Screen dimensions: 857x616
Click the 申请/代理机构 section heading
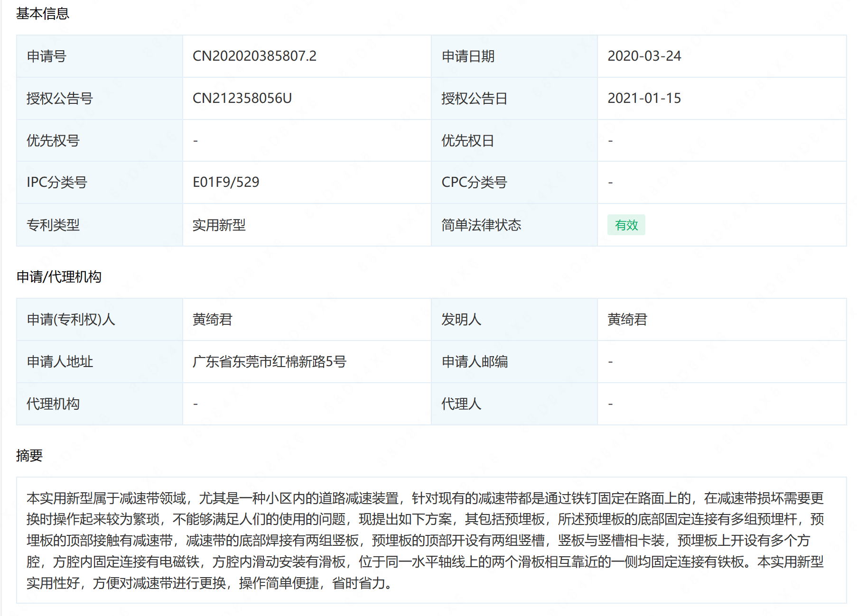59,276
